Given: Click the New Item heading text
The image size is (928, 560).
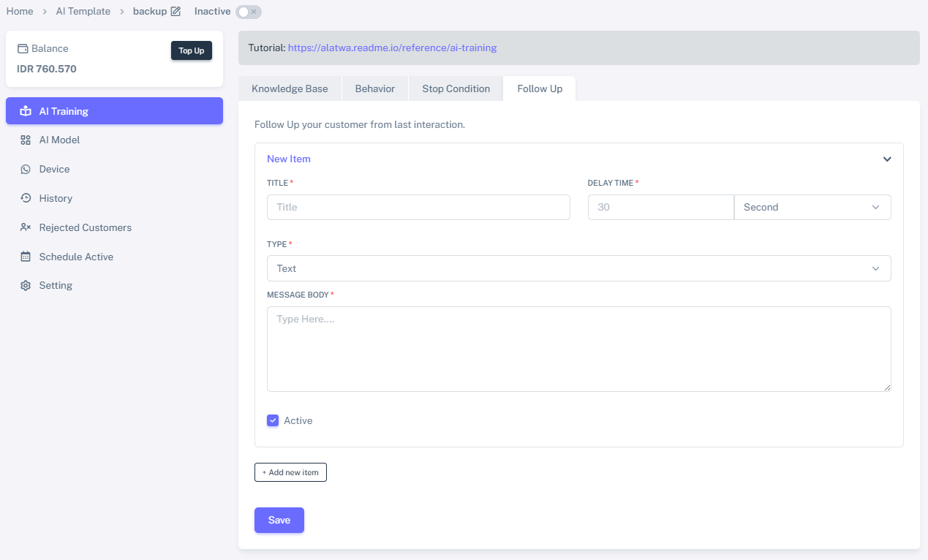Looking at the screenshot, I should click(x=289, y=159).
